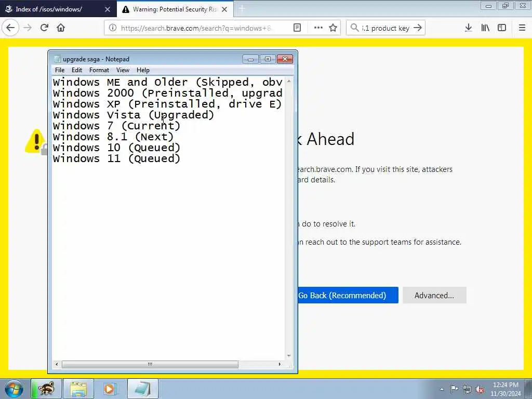Bookmark this page with star icon
The image size is (532, 399).
333,28
